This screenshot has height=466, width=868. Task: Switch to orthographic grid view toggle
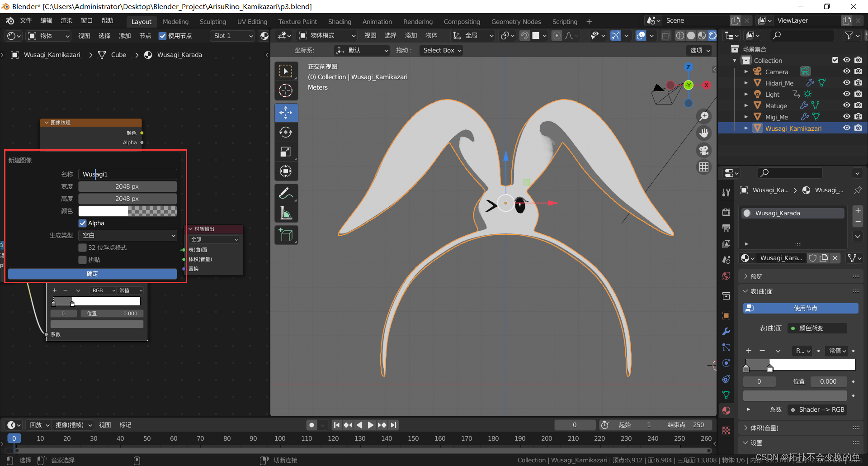click(x=704, y=167)
